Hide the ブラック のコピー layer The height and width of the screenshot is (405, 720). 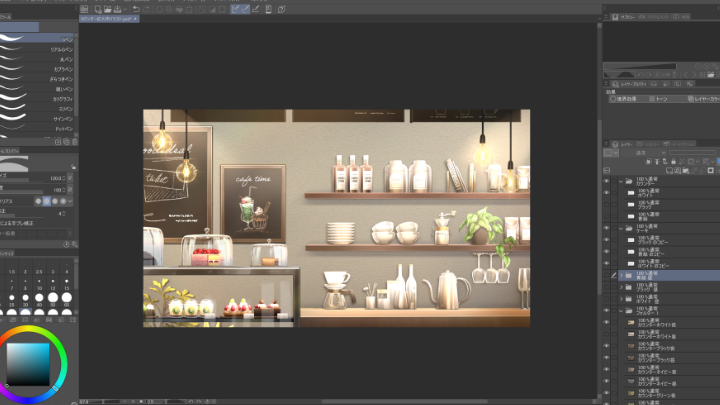click(x=606, y=240)
